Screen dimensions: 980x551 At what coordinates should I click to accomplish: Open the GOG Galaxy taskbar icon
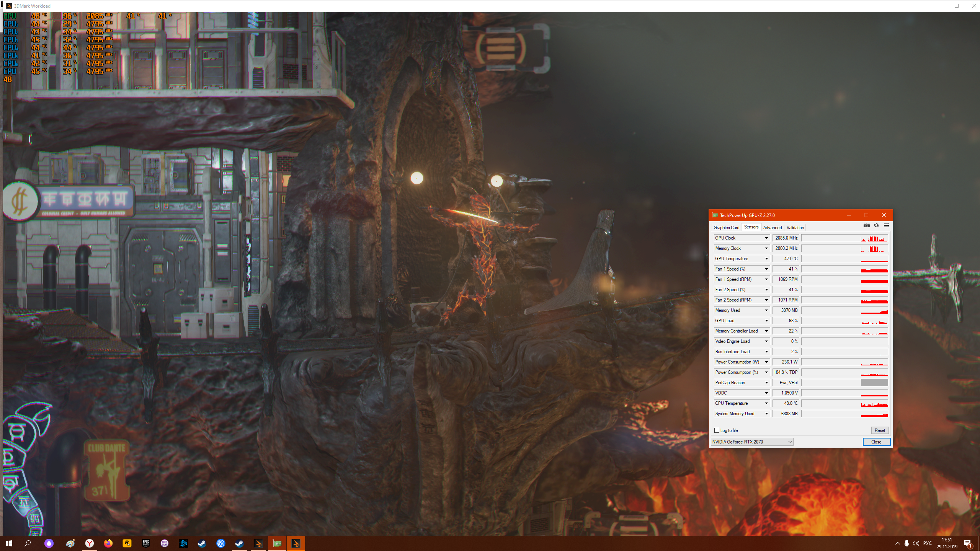164,543
